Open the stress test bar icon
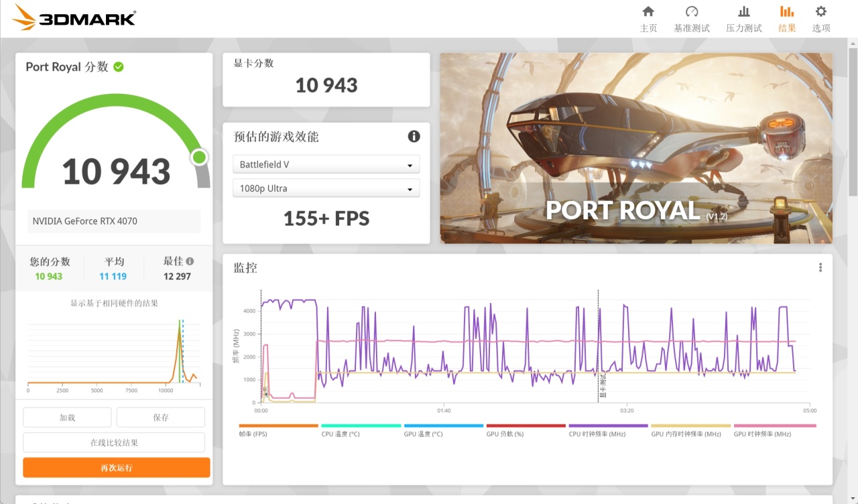The image size is (858, 504). tap(744, 11)
